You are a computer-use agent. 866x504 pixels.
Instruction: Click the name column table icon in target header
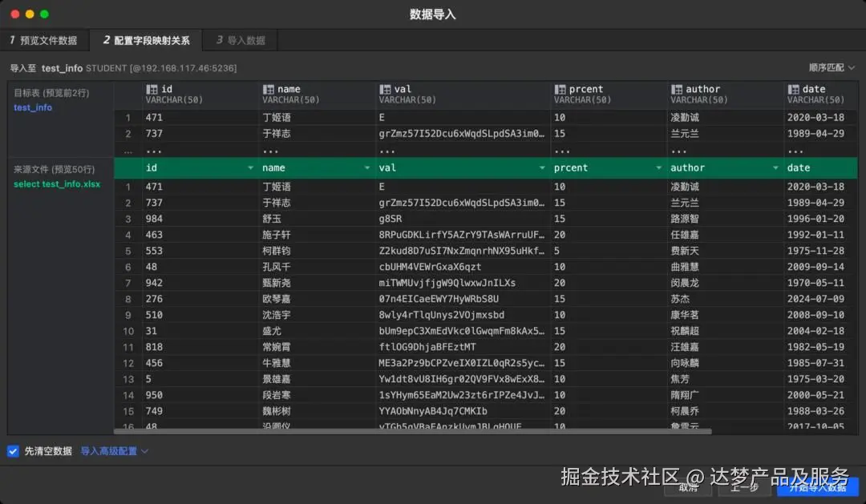coord(269,89)
